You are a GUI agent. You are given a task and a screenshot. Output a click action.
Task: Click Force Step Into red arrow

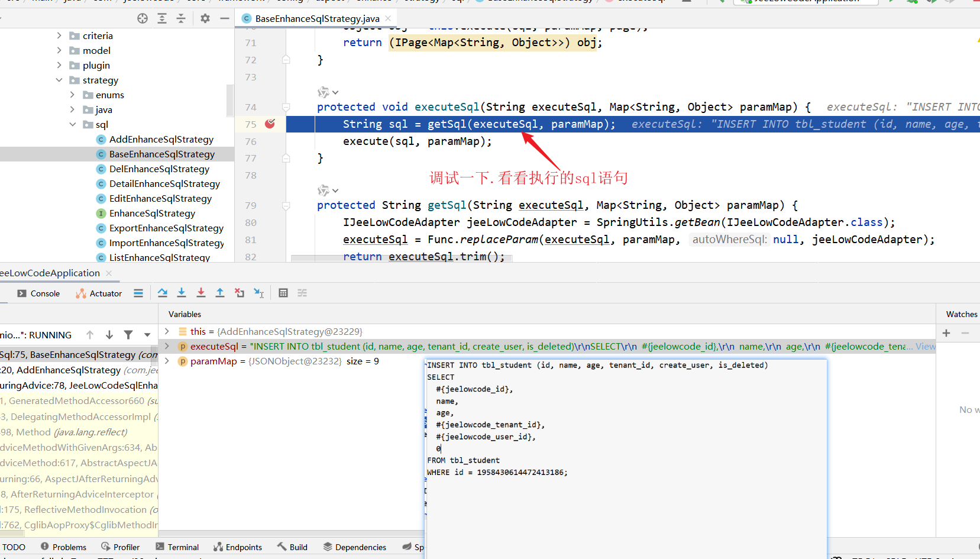tap(201, 293)
